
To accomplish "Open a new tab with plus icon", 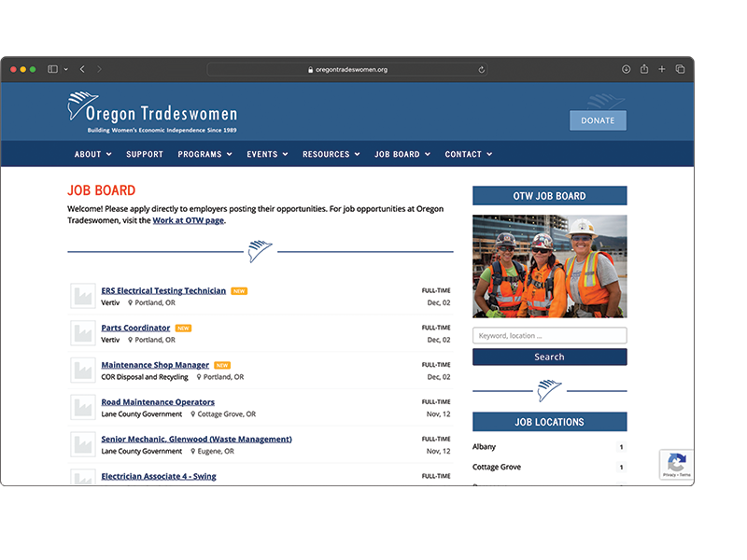I will [662, 69].
